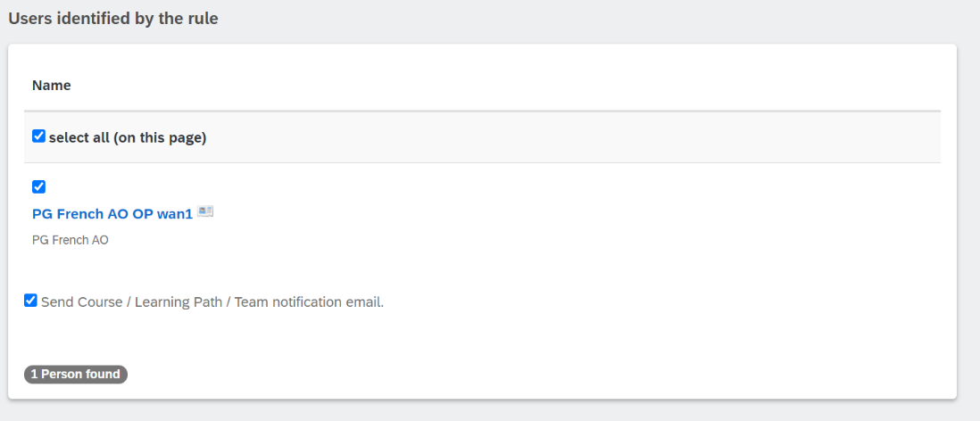Click the 1 Person found badge
The width and height of the screenshot is (980, 421).
coord(76,374)
